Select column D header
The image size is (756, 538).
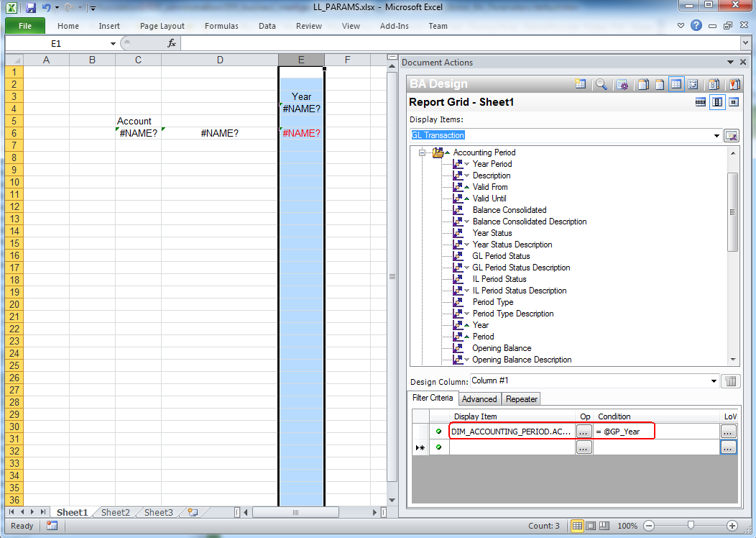tap(220, 60)
